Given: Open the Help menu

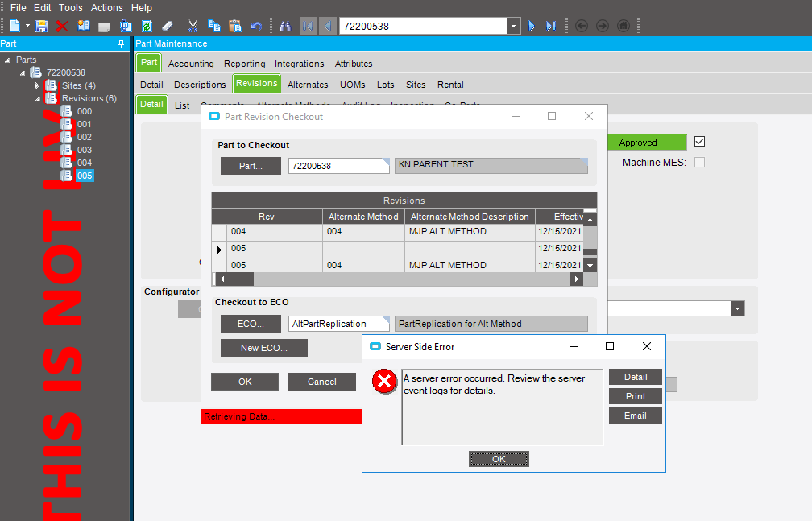Looking at the screenshot, I should coord(142,8).
